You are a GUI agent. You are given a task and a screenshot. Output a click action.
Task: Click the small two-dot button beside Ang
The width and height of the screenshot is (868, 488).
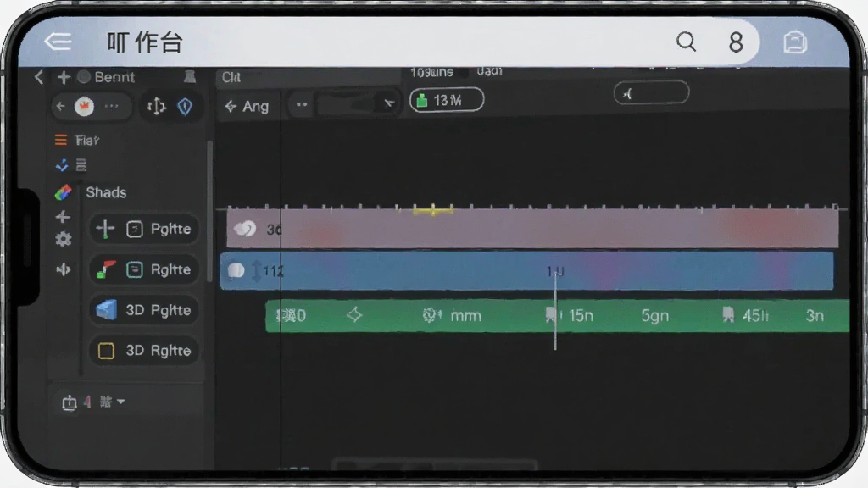[x=302, y=104]
